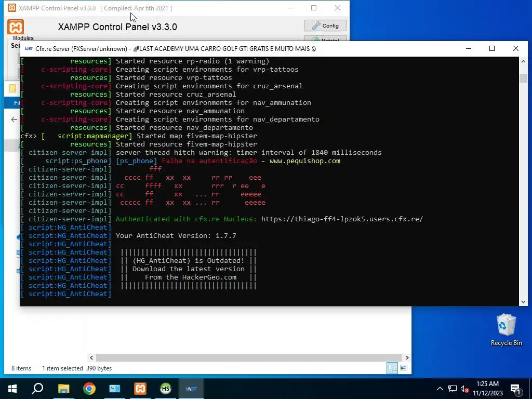The height and width of the screenshot is (399, 532).
Task: Click the network icon in system tray
Action: point(453,389)
